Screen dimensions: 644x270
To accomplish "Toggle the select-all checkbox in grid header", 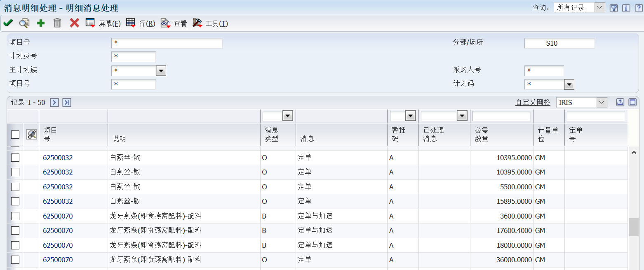I will (15, 134).
